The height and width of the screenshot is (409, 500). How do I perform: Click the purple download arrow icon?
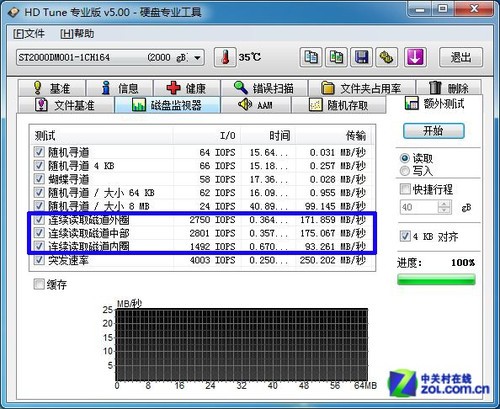[x=415, y=57]
